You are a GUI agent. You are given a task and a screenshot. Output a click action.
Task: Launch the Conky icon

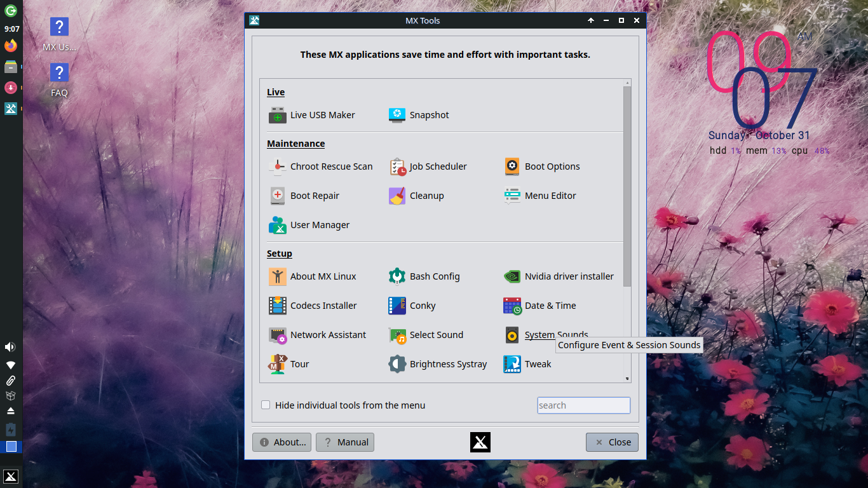[397, 306]
